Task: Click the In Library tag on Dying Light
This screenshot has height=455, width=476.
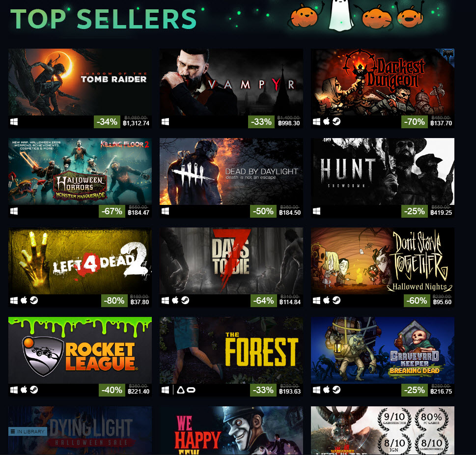Action: click(28, 431)
